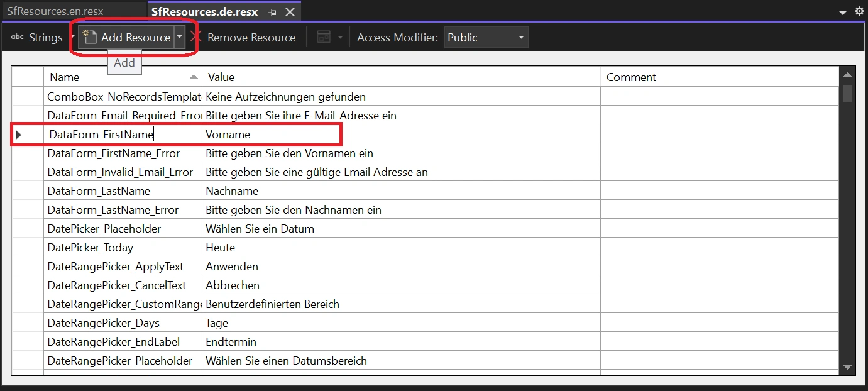
Task: Select the DateRangePicker_Days name cell
Action: tap(123, 323)
